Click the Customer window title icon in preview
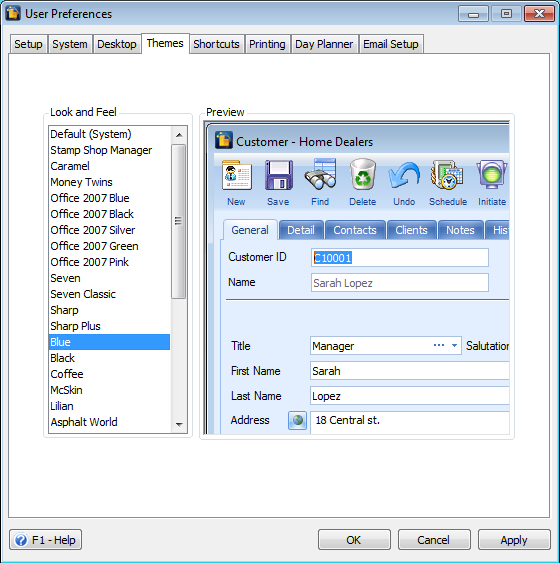 point(224,140)
